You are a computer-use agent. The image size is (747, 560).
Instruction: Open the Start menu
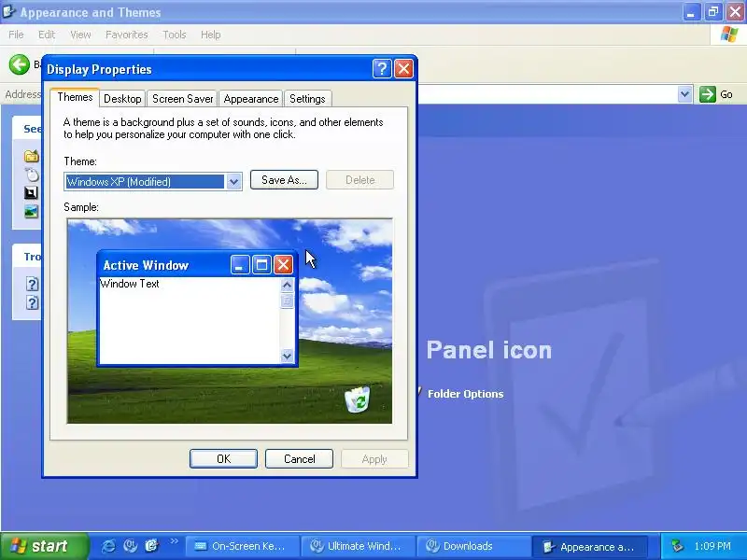[x=44, y=546]
